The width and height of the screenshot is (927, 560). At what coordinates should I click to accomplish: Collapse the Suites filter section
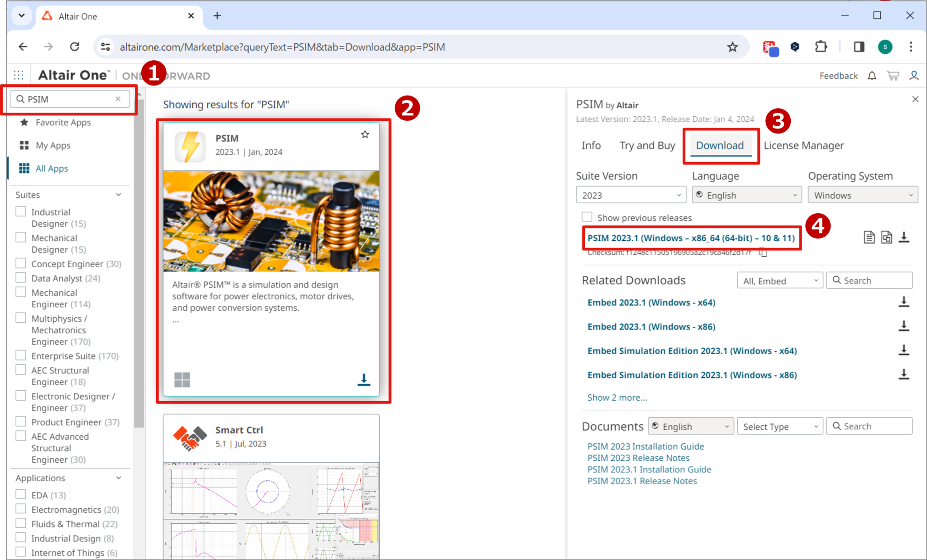tap(119, 195)
